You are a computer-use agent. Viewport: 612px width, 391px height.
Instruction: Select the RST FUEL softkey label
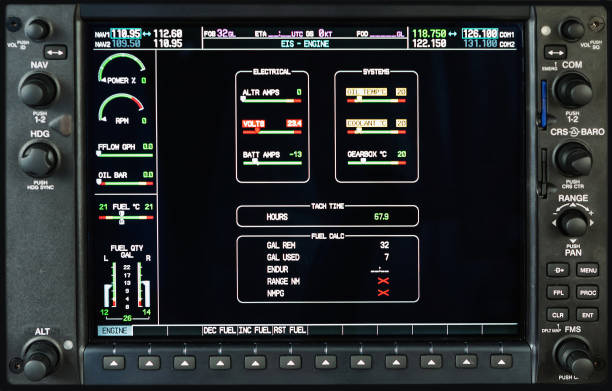(x=290, y=331)
